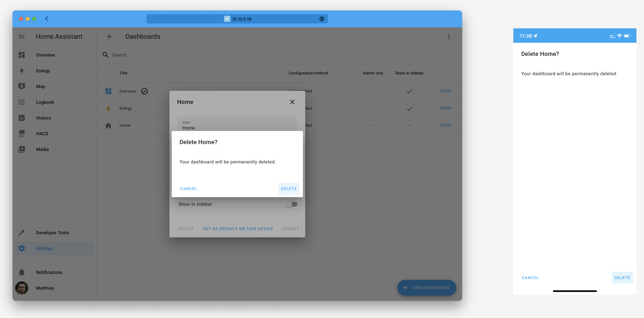The image size is (644, 318).
Task: Click the Add Dashboard button
Action: click(x=427, y=287)
